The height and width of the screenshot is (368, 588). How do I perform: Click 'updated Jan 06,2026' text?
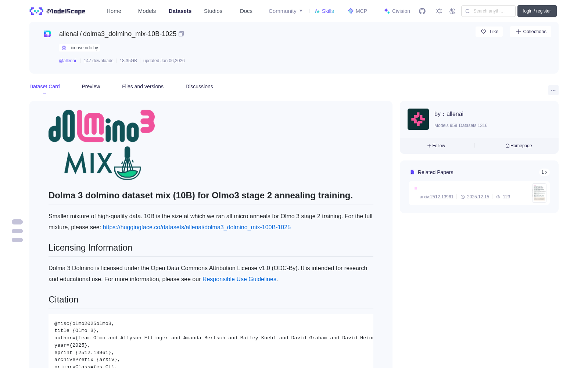coord(164,61)
